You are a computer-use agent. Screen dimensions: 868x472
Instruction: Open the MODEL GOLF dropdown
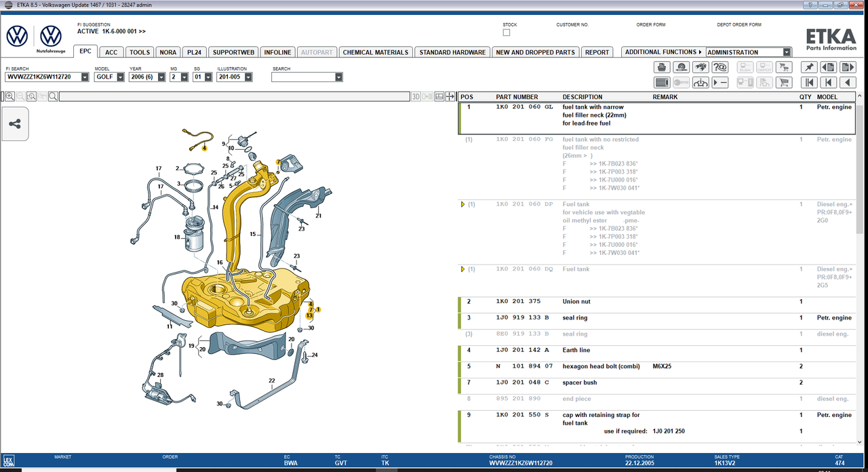[x=121, y=77]
